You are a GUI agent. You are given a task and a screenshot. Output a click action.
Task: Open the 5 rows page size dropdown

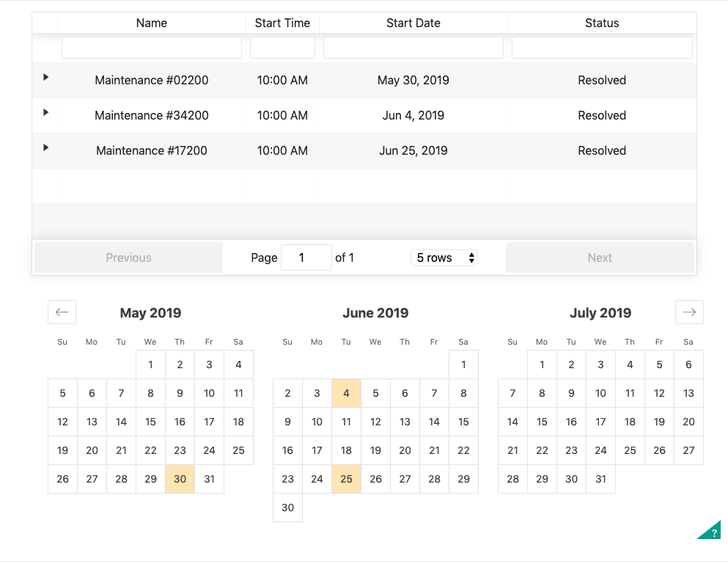click(x=444, y=257)
